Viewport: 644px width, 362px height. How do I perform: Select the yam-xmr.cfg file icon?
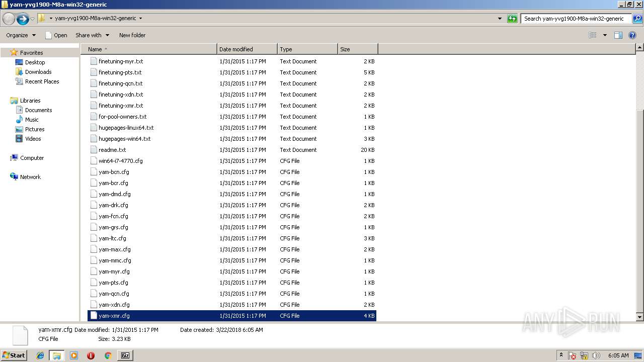[x=94, y=316]
